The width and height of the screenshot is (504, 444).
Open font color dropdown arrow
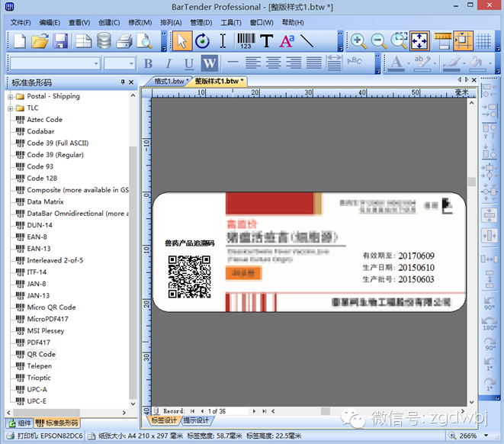click(x=409, y=63)
